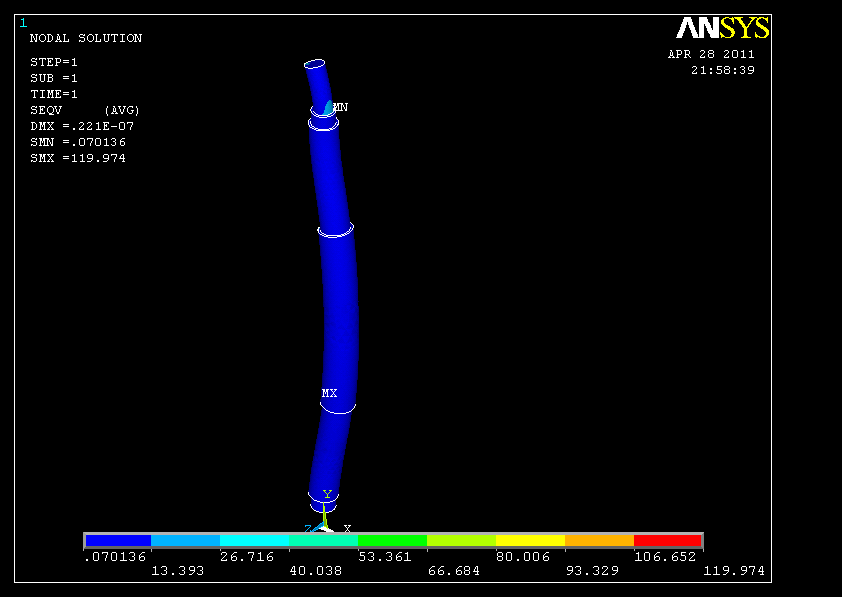Image resolution: width=842 pixels, height=597 pixels.
Task: Select the MX maximum stress marker
Action: 329,393
